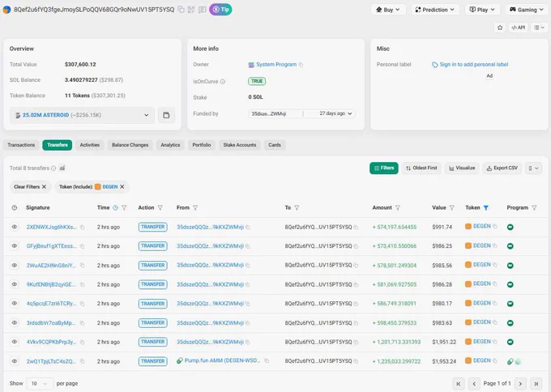Copy the wallet address at top
This screenshot has width=551, height=392.
click(181, 10)
